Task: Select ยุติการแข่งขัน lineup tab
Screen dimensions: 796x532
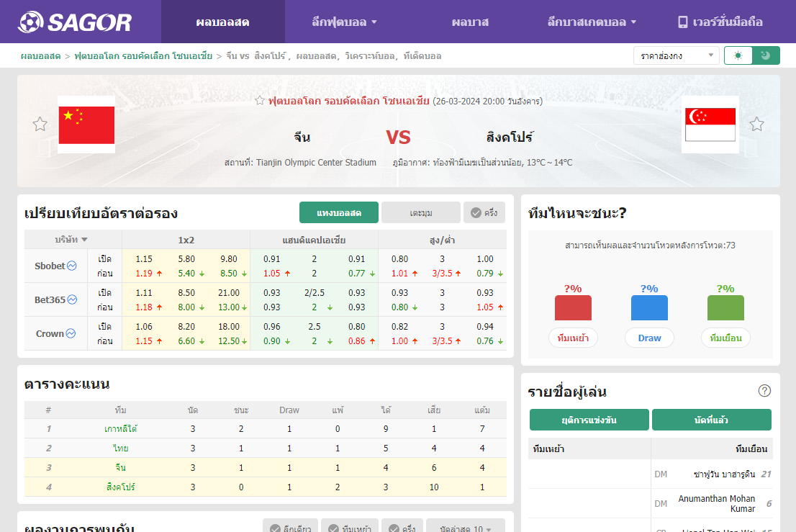Action: pos(589,420)
